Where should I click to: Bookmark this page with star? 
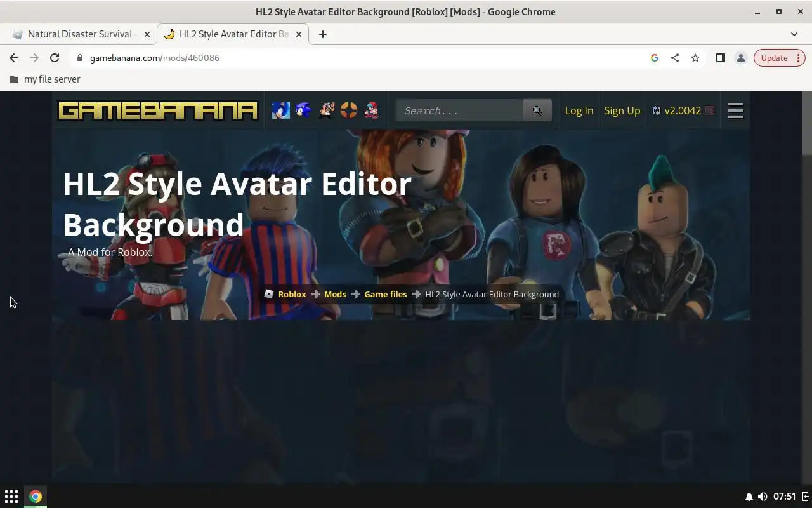coord(695,58)
